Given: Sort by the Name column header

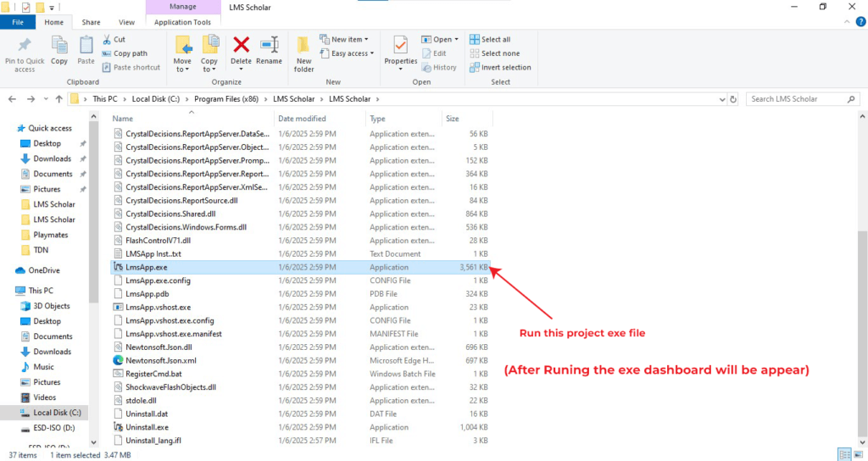Looking at the screenshot, I should (122, 119).
